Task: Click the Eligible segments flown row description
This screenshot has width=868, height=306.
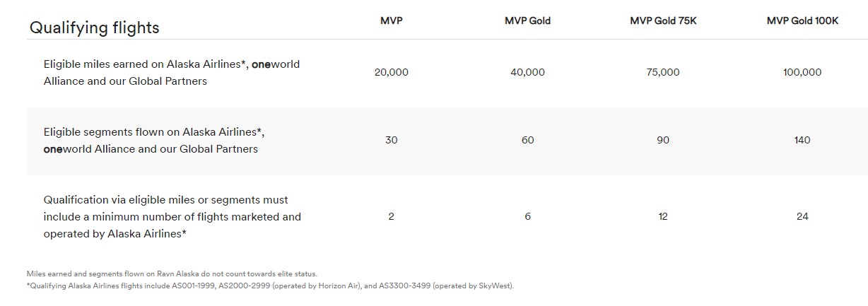Action: [153, 141]
